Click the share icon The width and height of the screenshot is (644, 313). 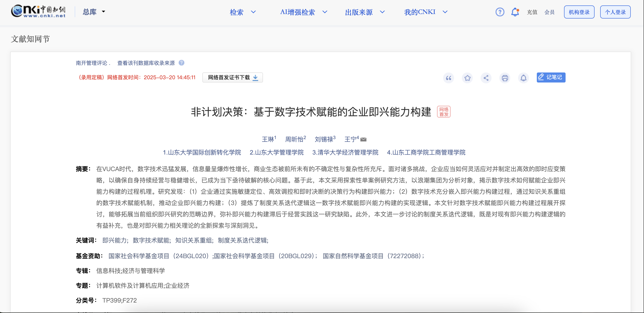click(x=486, y=78)
